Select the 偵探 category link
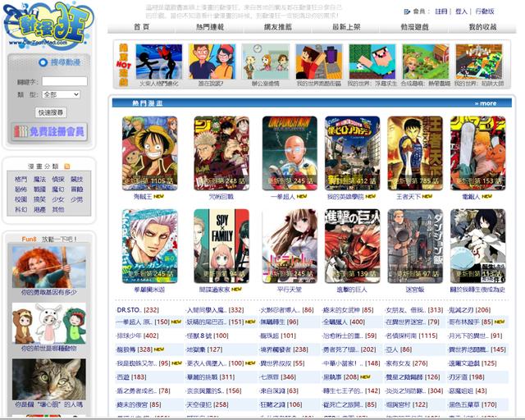The image size is (525, 420). point(58,180)
